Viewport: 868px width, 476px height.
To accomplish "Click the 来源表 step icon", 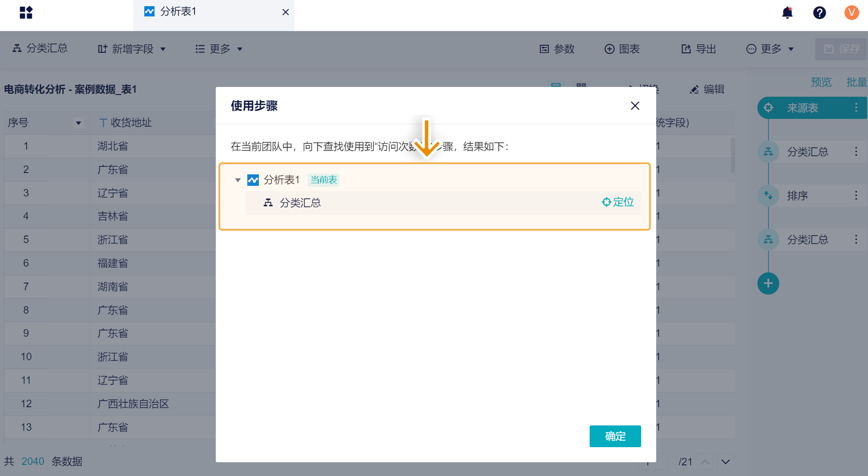I will point(768,108).
